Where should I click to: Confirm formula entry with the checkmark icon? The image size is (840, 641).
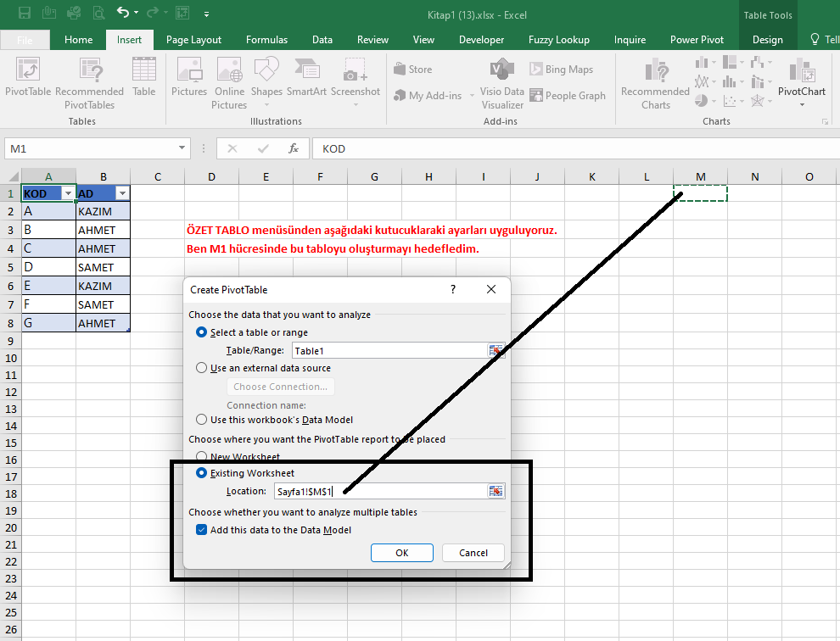[263, 148]
